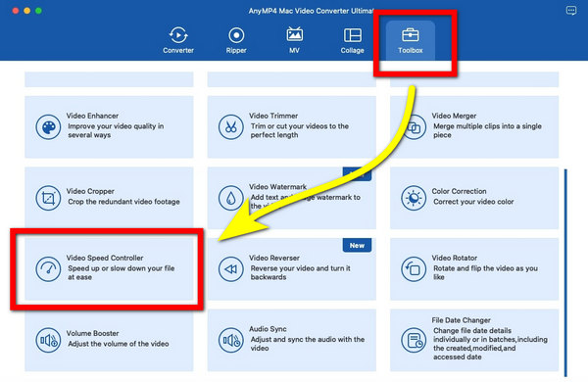Open Video Trimmer tool title
This screenshot has height=382, width=588.
point(273,116)
